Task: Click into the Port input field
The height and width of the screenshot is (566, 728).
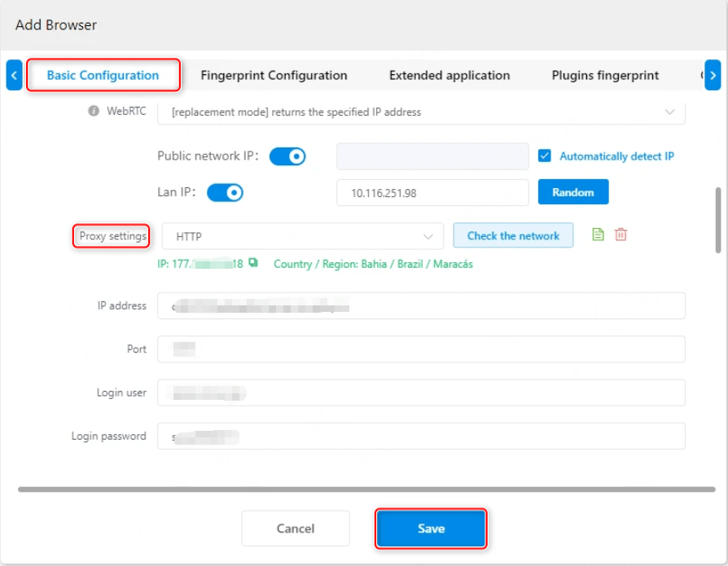Action: click(421, 349)
